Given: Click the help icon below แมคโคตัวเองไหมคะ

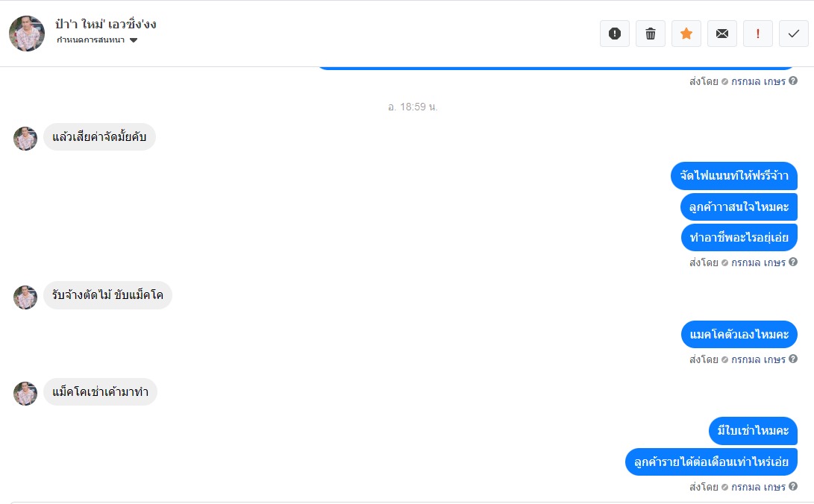Looking at the screenshot, I should [793, 359].
